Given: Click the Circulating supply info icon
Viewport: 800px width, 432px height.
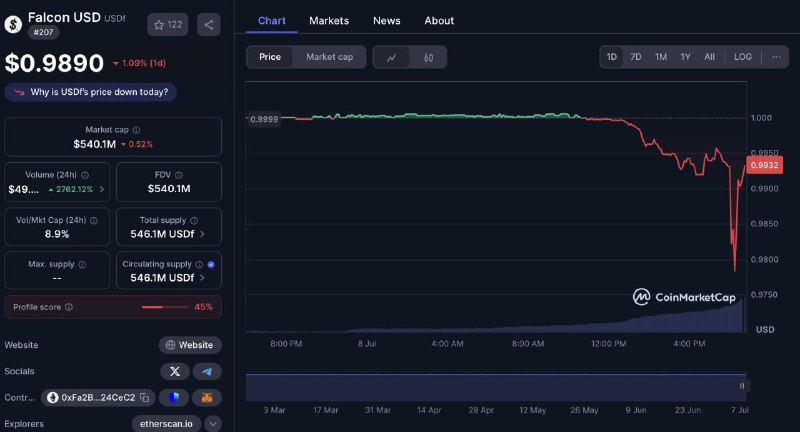Looking at the screenshot, I should point(199,264).
